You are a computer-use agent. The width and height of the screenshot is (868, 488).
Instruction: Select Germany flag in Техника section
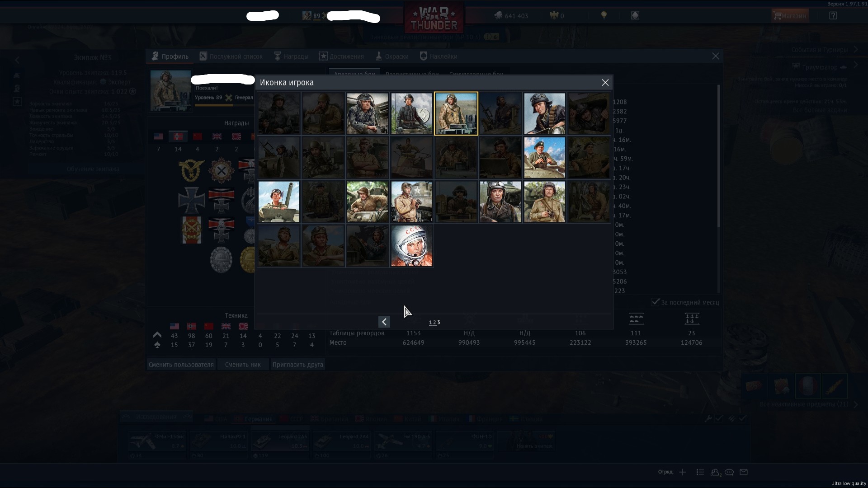tap(192, 326)
